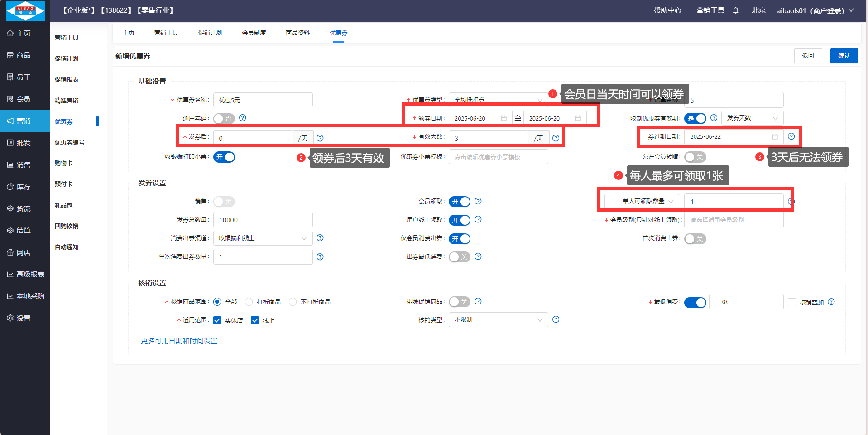Check the 核销叠加 checkbox

792,302
